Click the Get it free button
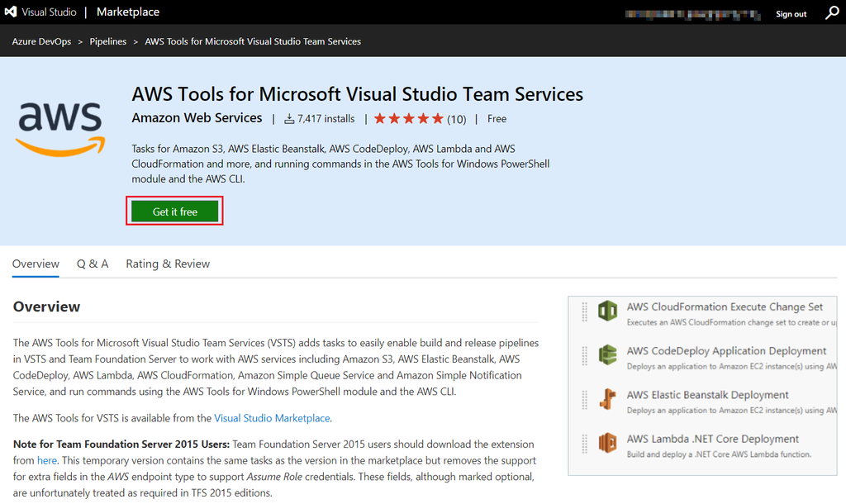This screenshot has height=504, width=846. point(175,212)
